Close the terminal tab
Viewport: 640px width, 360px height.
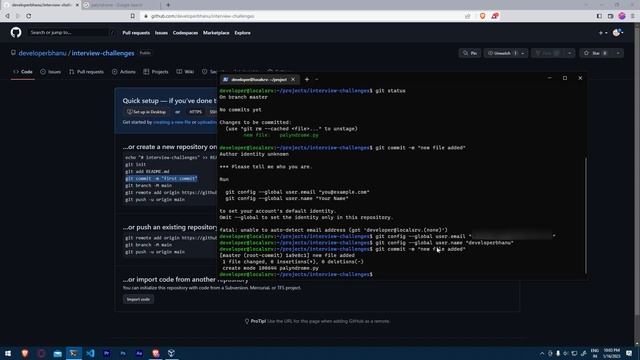click(293, 80)
